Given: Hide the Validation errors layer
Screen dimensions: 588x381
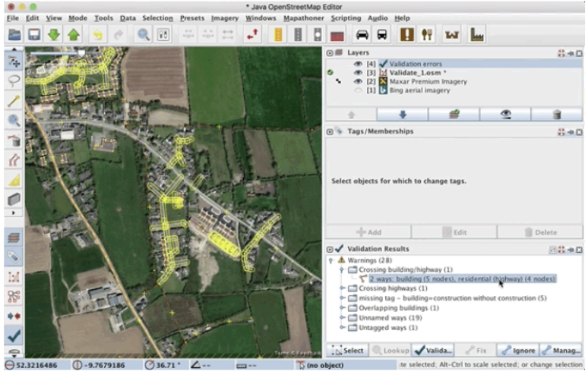Looking at the screenshot, I should click(x=358, y=64).
